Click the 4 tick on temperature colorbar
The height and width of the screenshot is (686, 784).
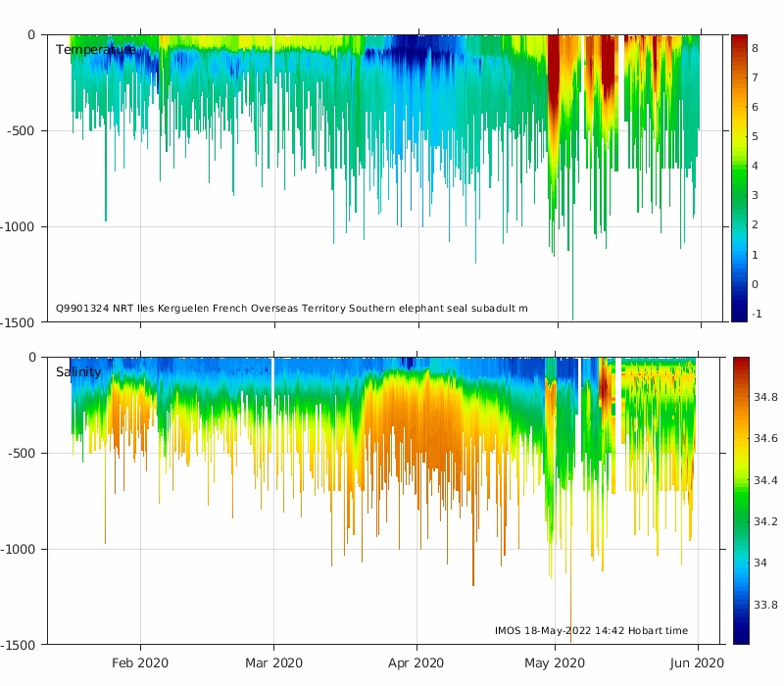755,166
